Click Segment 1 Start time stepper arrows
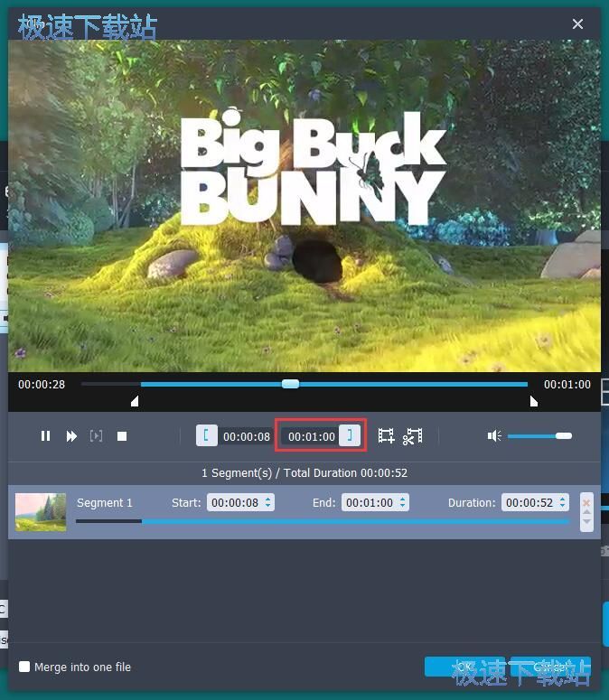The width and height of the screenshot is (609, 700). coord(267,503)
